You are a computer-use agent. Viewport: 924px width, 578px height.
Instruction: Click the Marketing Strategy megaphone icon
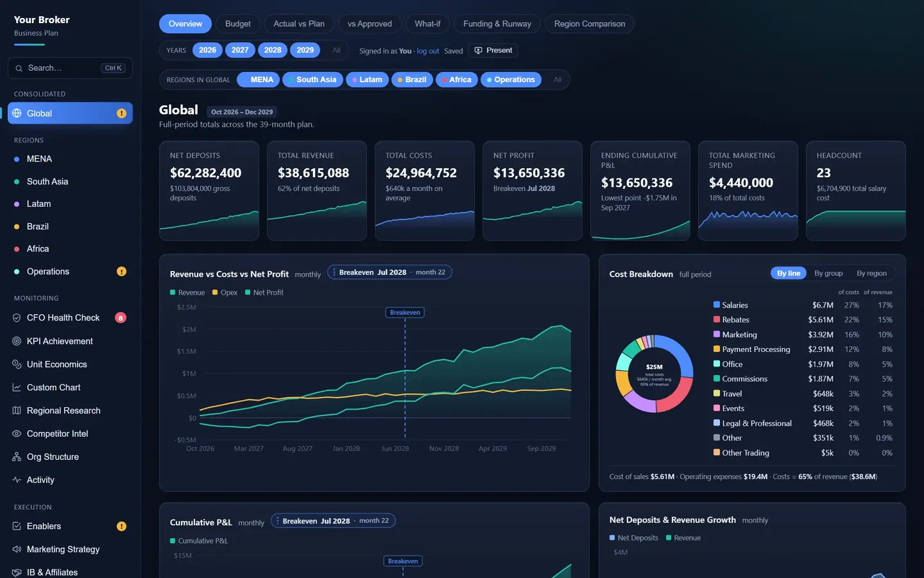17,549
